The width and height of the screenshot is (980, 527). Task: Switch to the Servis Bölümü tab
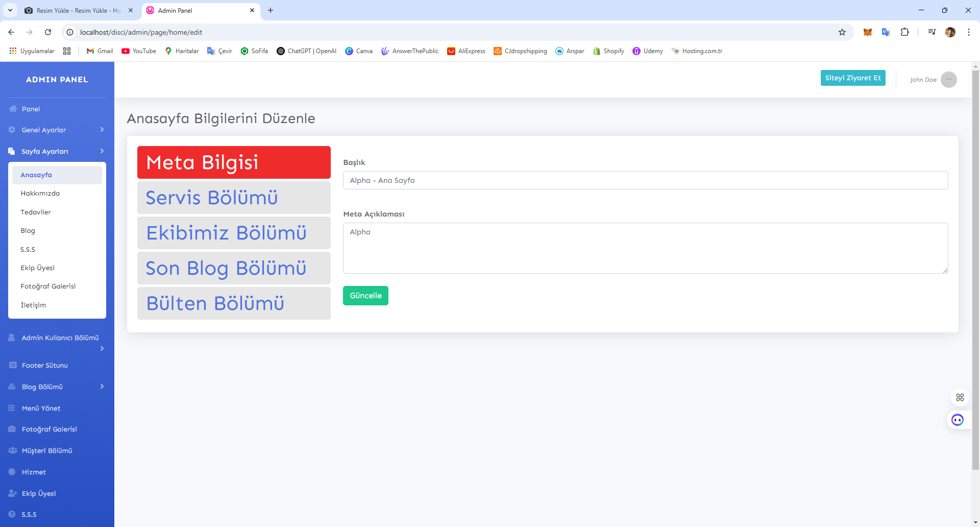[234, 198]
